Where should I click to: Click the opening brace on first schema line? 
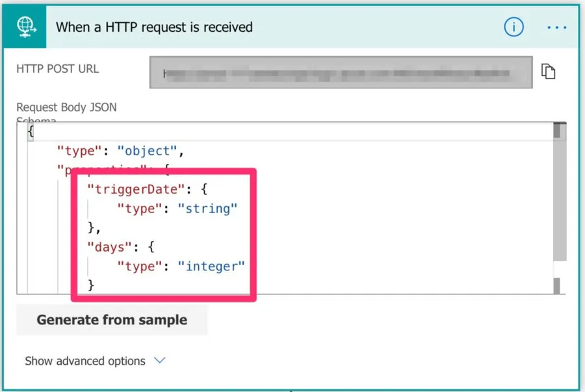31,131
